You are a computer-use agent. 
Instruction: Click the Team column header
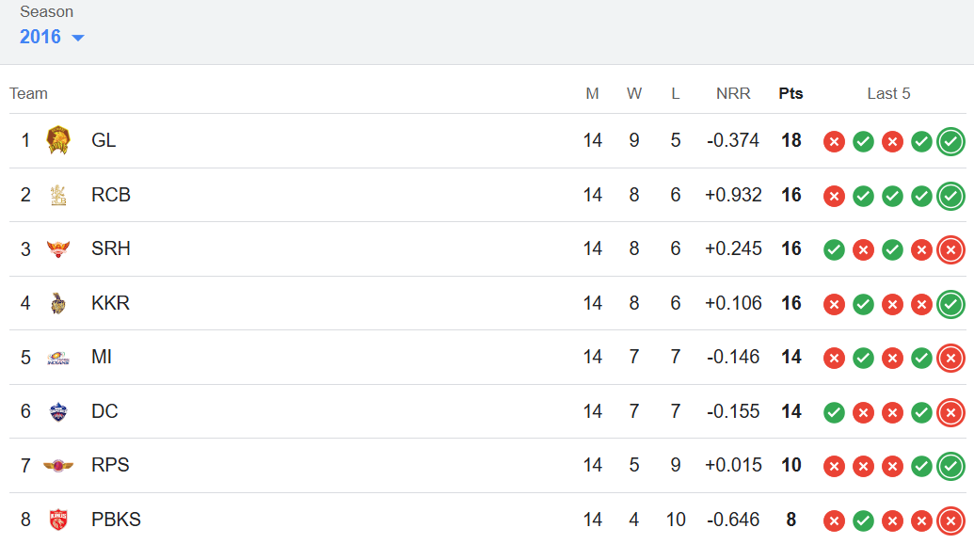[28, 93]
